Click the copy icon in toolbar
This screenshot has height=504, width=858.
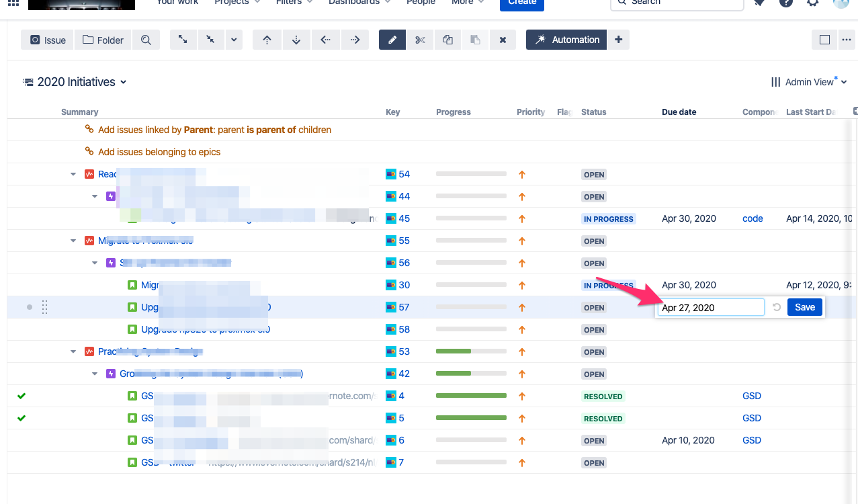click(x=448, y=40)
